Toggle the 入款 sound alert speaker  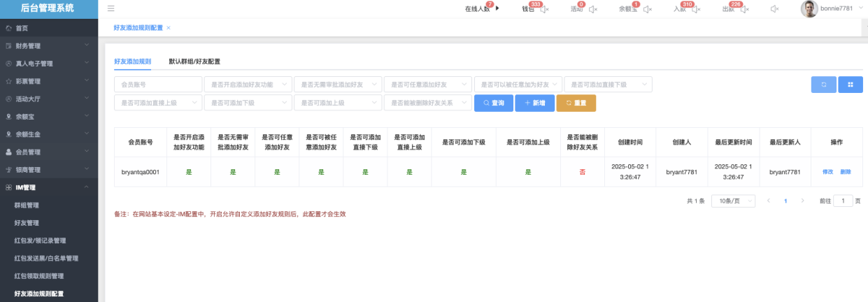click(x=695, y=9)
